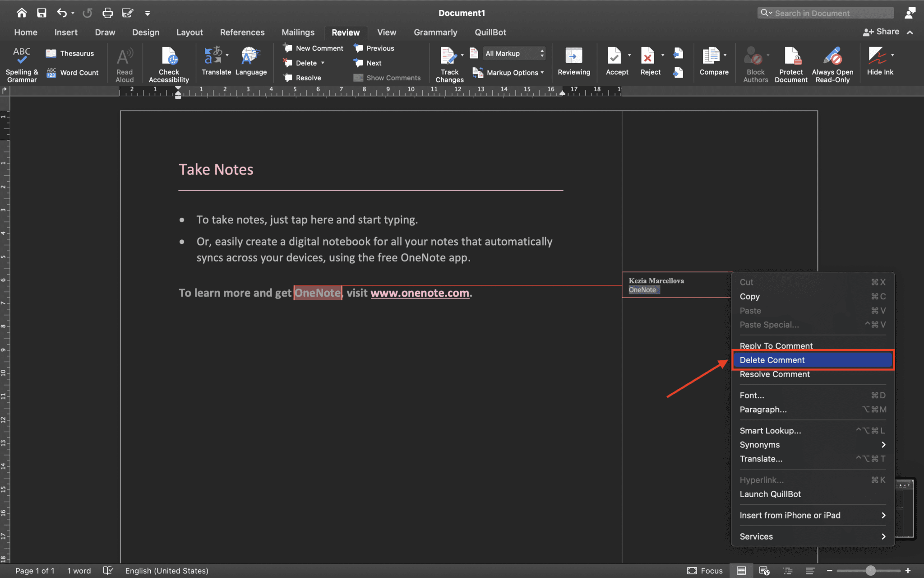924x578 pixels.
Task: Toggle Show Comments
Action: (x=387, y=77)
